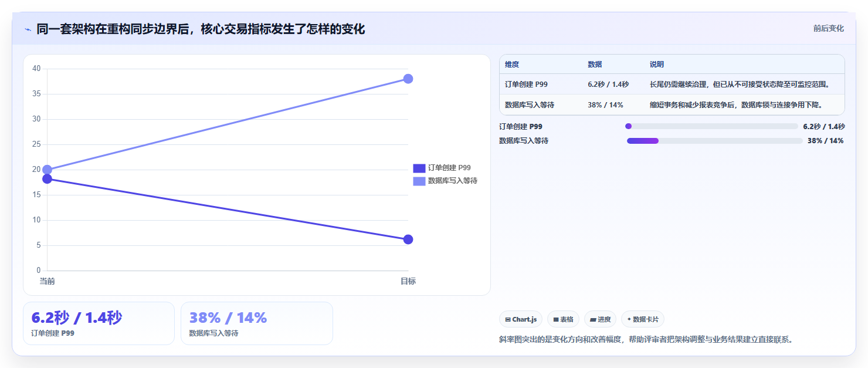This screenshot has height=368, width=868.
Task: Click the 当前 x-axis label
Action: [x=47, y=282]
